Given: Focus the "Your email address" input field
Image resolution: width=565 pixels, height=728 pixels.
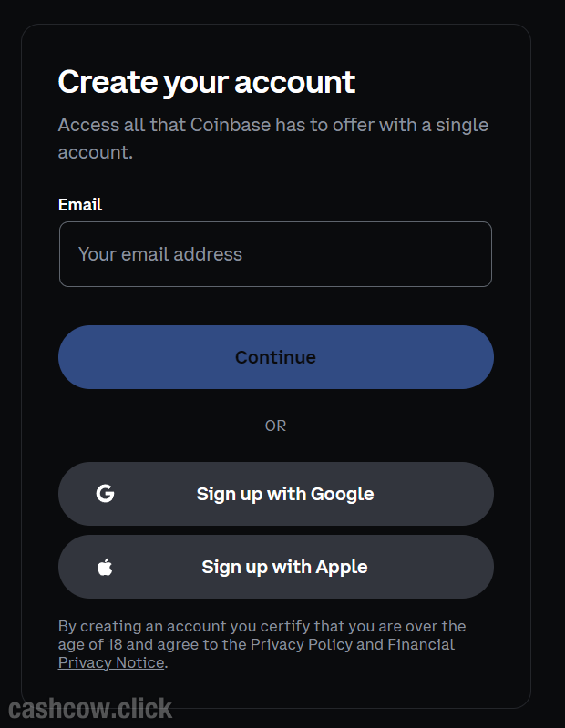Looking at the screenshot, I should pyautogui.click(x=275, y=254).
